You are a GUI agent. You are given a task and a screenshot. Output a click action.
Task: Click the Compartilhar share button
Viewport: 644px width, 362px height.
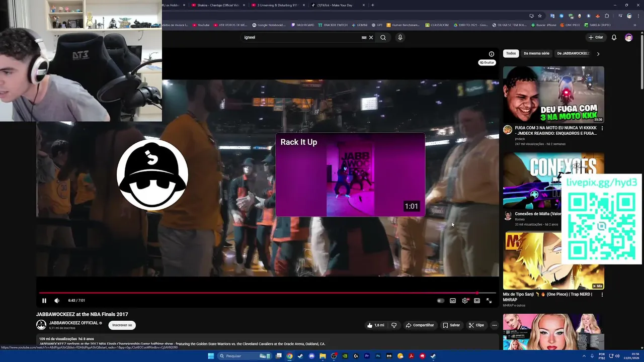point(420,325)
